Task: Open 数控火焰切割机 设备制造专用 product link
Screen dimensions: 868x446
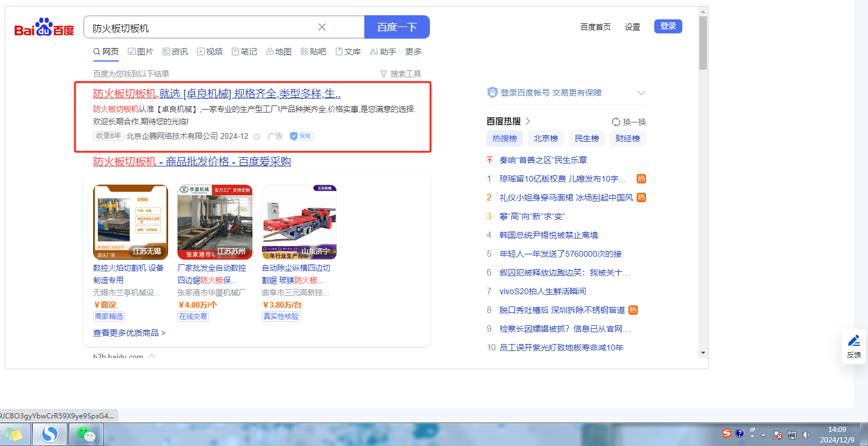Action: [129, 274]
